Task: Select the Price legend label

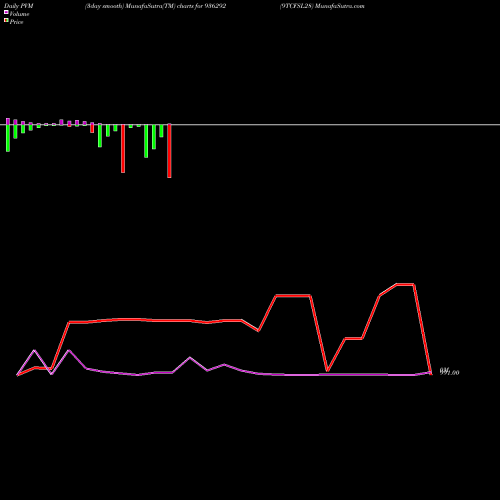Action: [x=16, y=22]
